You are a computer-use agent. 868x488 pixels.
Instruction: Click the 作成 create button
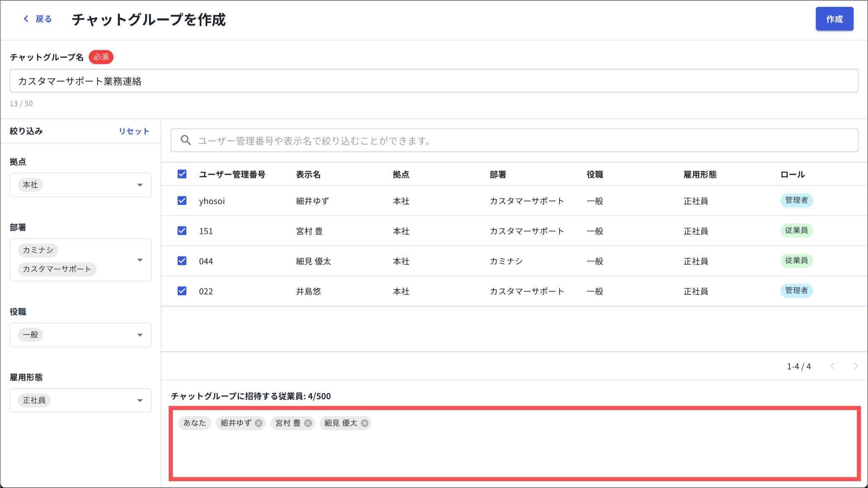tap(834, 19)
